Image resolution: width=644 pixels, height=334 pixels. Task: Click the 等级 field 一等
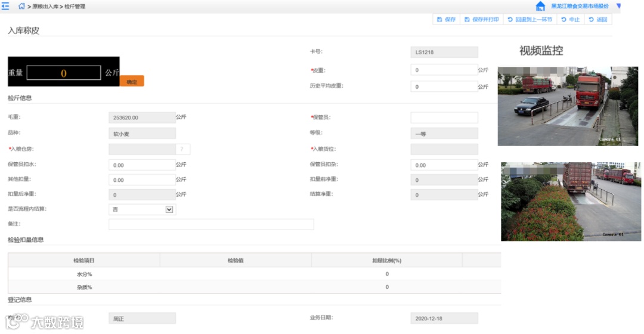[x=444, y=134]
